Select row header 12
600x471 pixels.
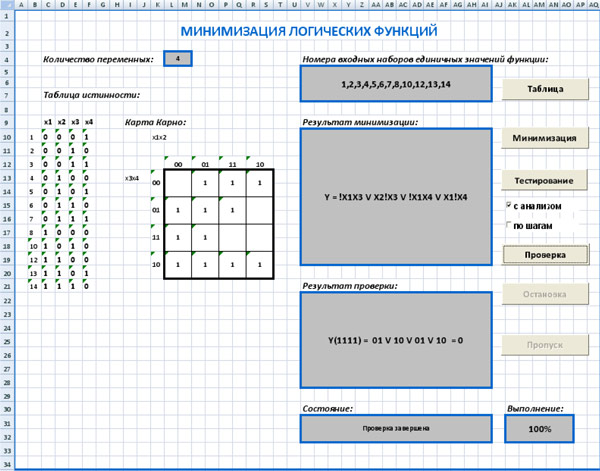[7, 165]
